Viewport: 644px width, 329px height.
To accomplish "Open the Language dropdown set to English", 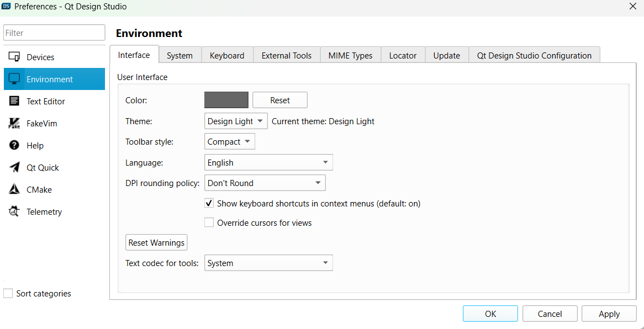I will point(268,162).
